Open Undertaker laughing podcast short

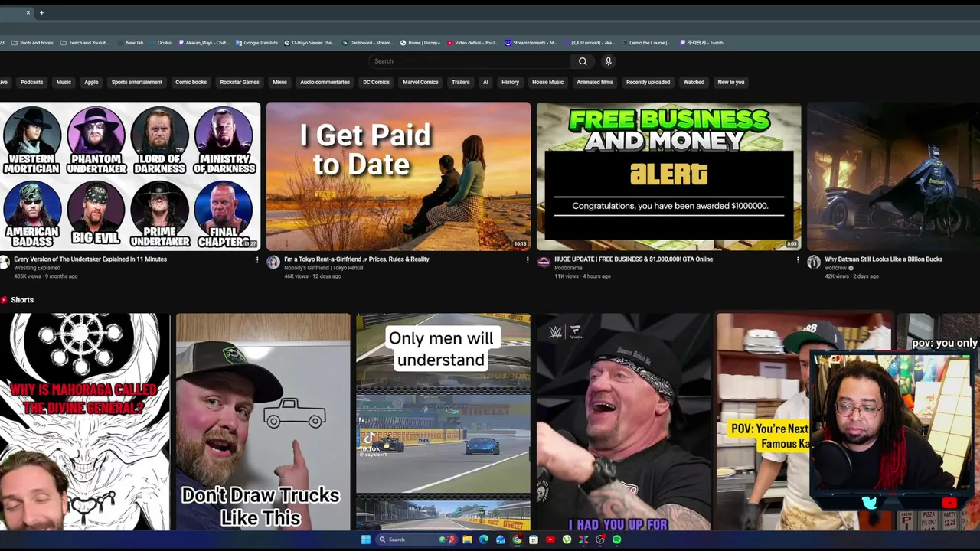coord(623,422)
